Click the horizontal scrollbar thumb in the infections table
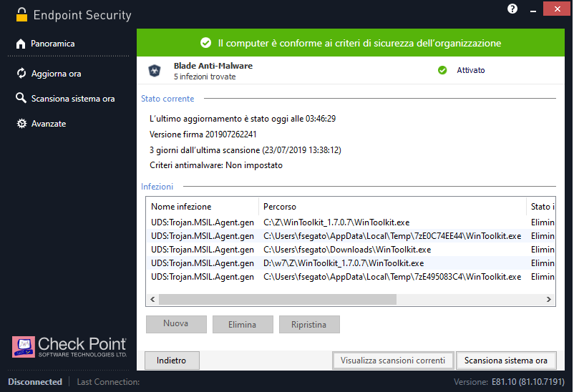 click(278, 300)
